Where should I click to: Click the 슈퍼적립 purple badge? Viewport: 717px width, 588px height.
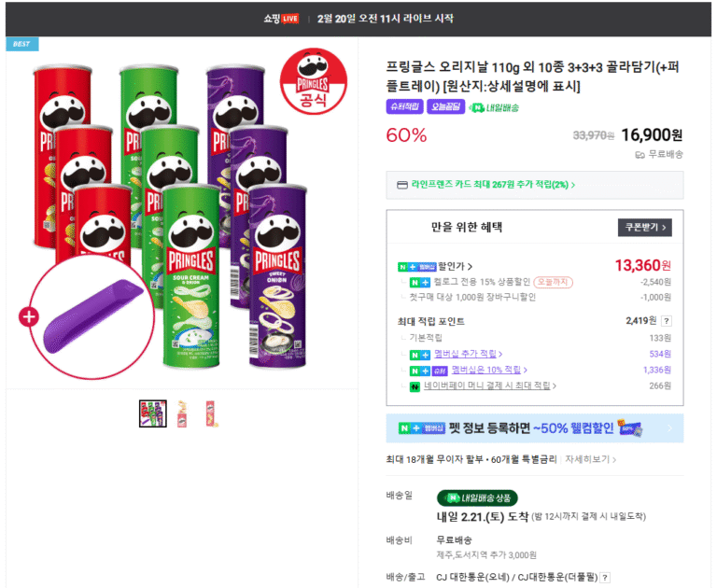(404, 107)
